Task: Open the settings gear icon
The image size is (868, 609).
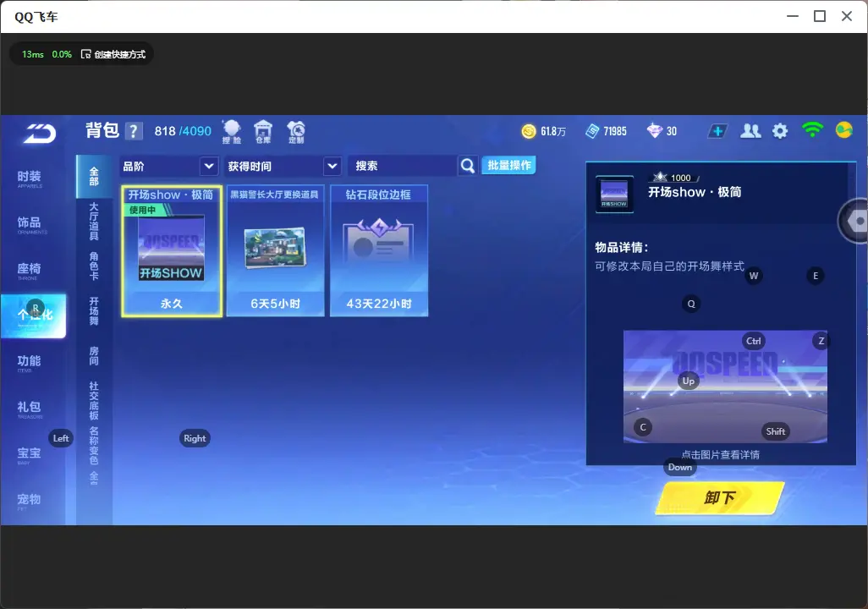Action: 780,131
